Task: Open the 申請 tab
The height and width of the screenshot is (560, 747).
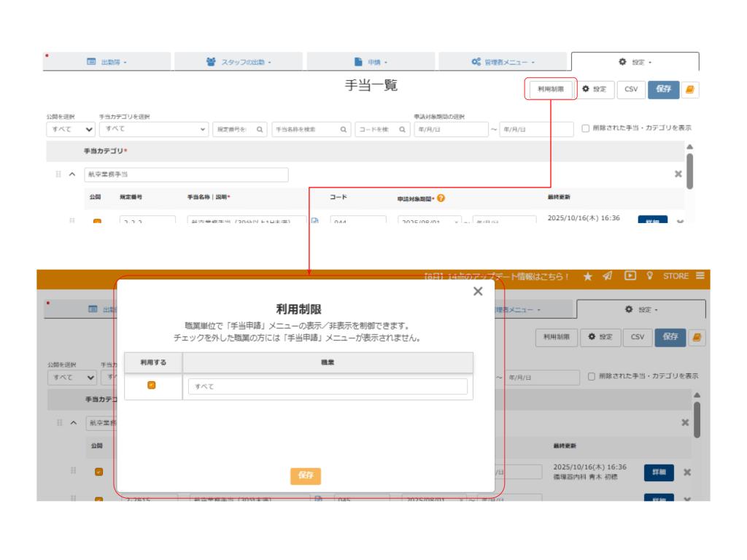Action: [371, 62]
